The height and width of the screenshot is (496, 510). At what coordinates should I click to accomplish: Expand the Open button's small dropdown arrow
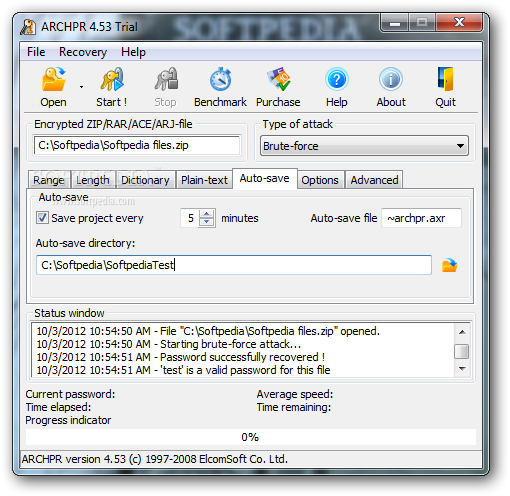point(81,87)
